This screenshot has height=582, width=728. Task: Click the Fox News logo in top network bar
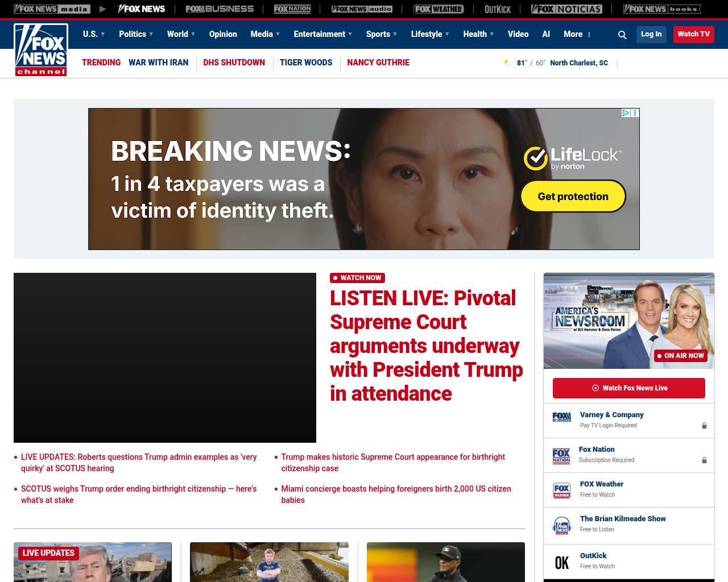142,9
